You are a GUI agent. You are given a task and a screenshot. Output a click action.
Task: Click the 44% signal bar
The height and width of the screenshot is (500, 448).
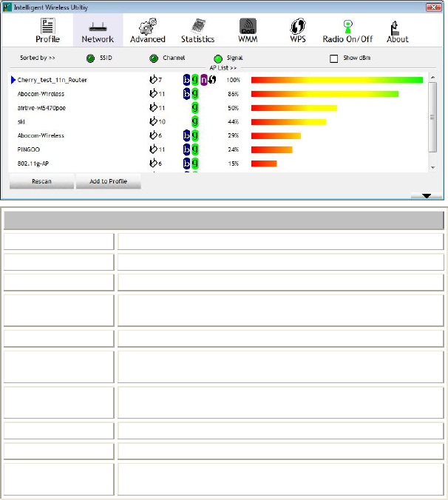(x=288, y=121)
